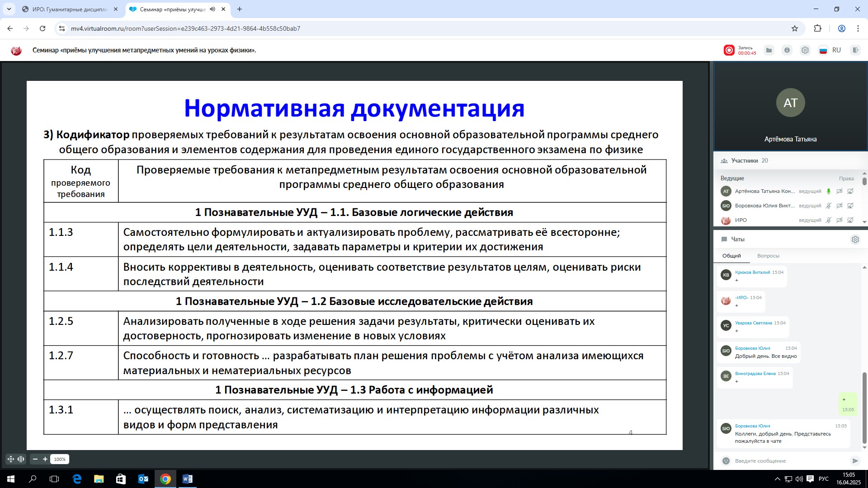Screen dimensions: 868x488
Task: Show hidden system tray icons
Action: coord(777,479)
